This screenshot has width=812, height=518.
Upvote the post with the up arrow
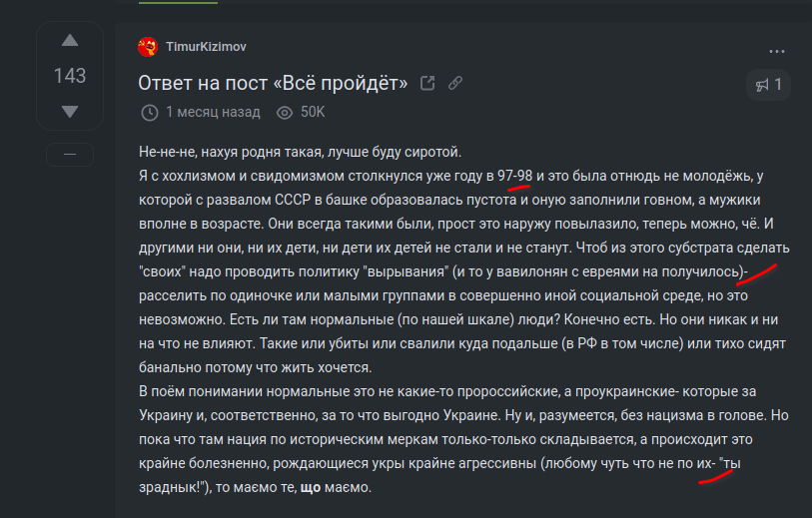pos(69,41)
